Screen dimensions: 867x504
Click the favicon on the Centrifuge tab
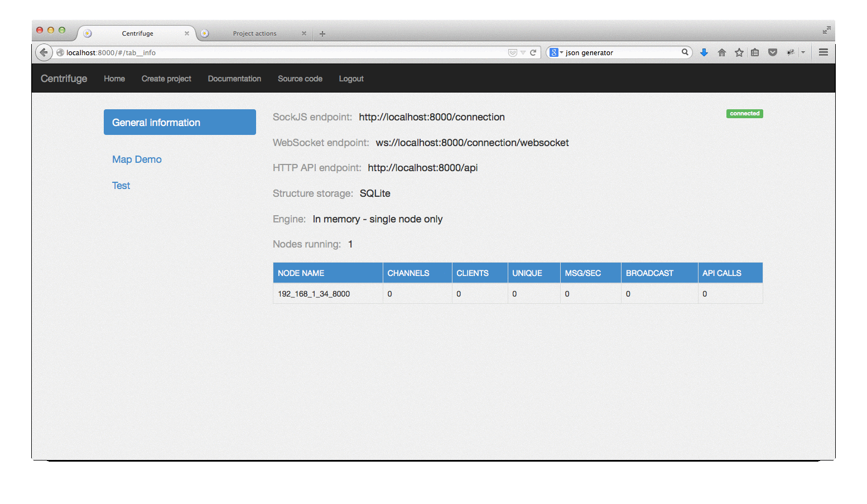coord(88,33)
